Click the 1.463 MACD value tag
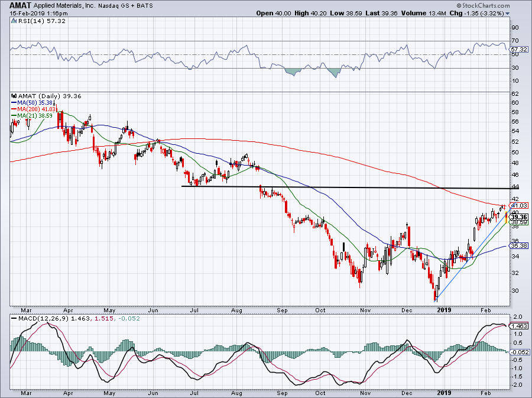 518,325
